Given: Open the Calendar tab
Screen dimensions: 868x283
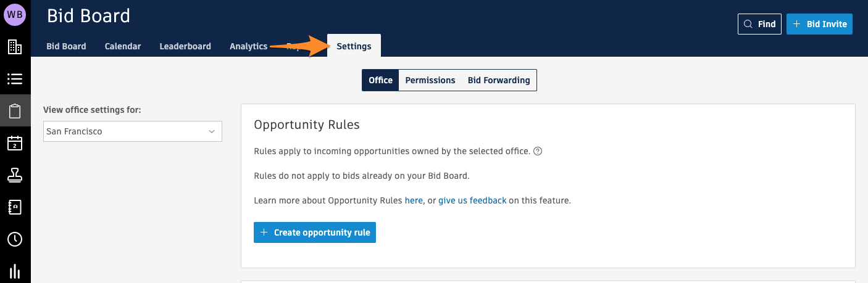Looking at the screenshot, I should [123, 46].
